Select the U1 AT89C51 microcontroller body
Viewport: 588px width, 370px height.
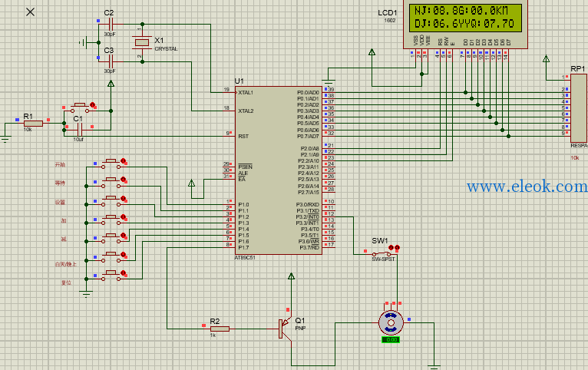(279, 170)
